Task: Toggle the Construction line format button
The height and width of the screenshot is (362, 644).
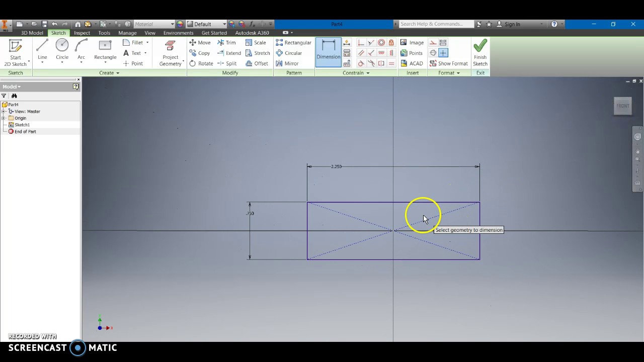Action: [433, 43]
